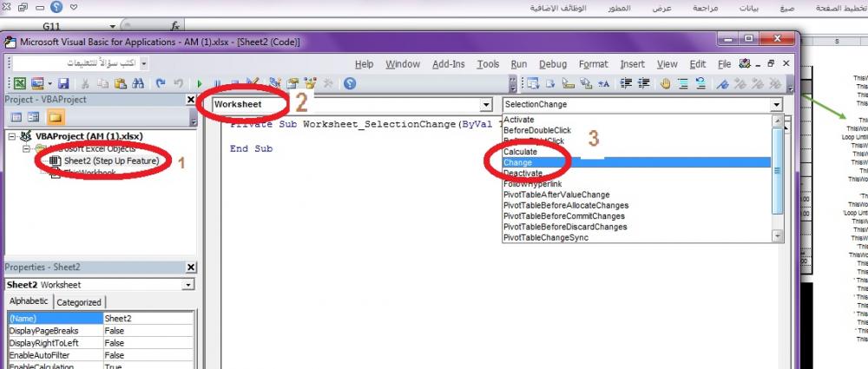Click the Break pause icon

pos(218,85)
